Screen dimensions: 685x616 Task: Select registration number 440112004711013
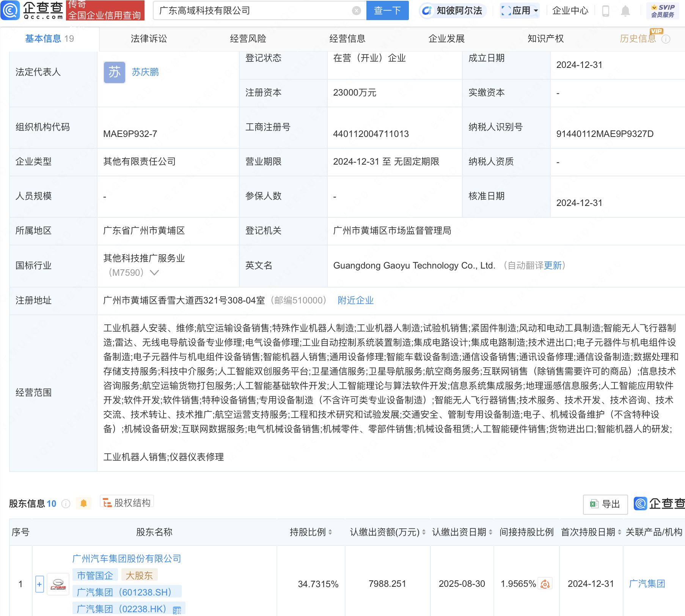[x=371, y=134]
